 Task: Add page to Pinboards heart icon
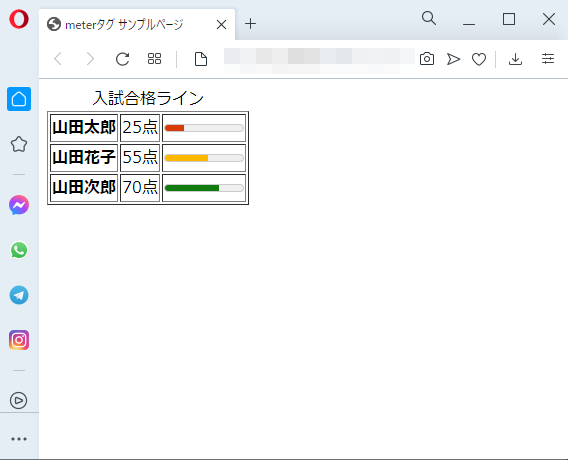479,59
